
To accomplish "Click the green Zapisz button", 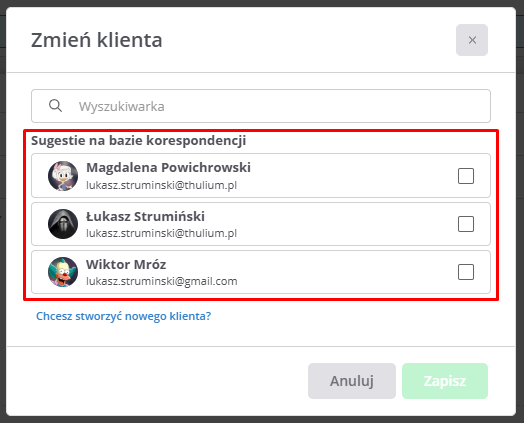I will point(445,381).
